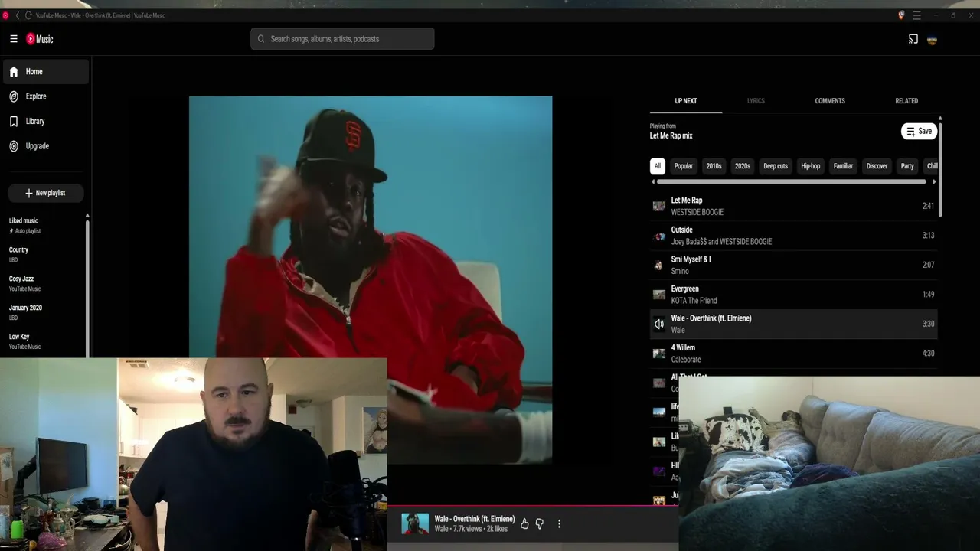Open the account avatar menu
The image size is (980, 551).
point(932,40)
